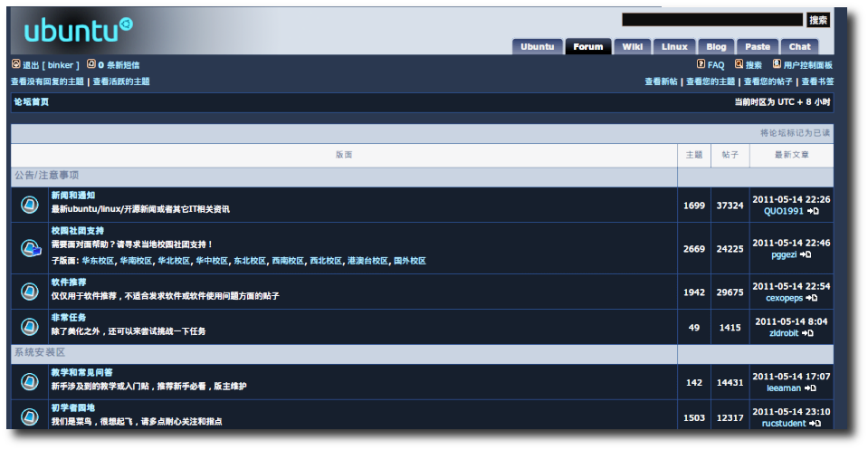Screen dimensions: 868x450
Task: Click logout icon beside 退出 [ binker ]
Action: (x=16, y=64)
